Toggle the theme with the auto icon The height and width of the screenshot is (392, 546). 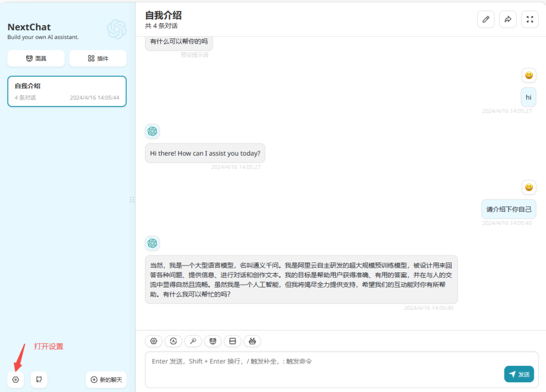click(173, 341)
